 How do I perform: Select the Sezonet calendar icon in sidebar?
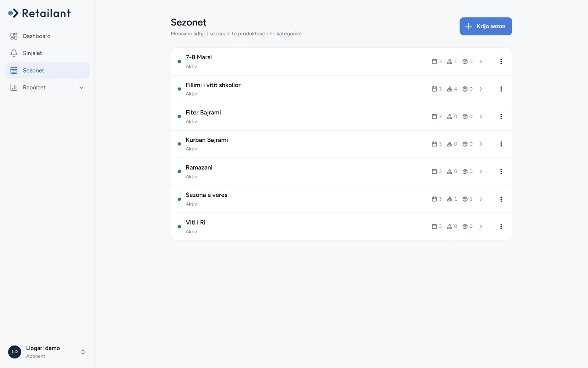(x=14, y=70)
